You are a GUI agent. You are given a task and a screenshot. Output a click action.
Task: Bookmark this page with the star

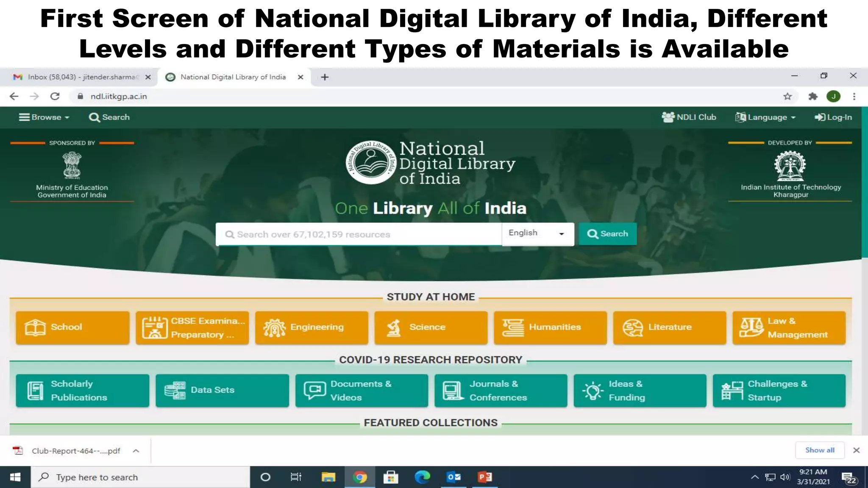(787, 97)
